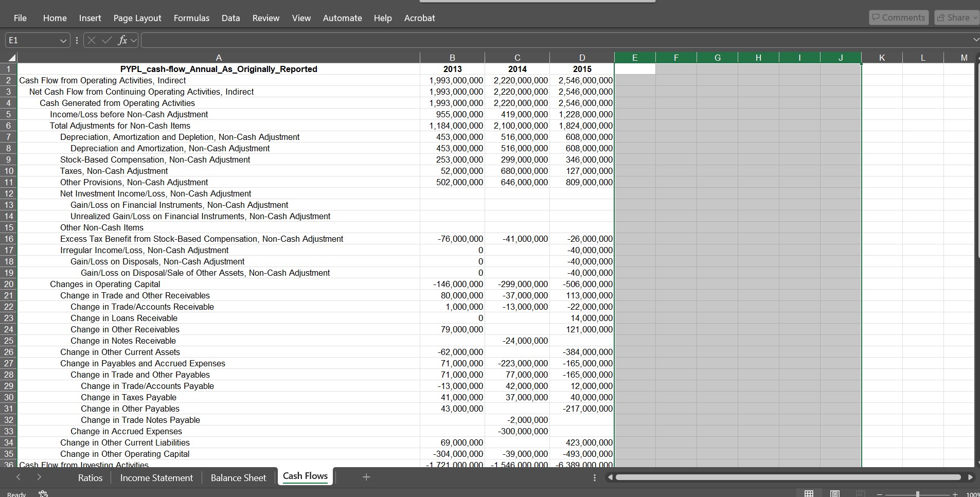Select column D header
Screen dimensions: 980x497
[582, 58]
